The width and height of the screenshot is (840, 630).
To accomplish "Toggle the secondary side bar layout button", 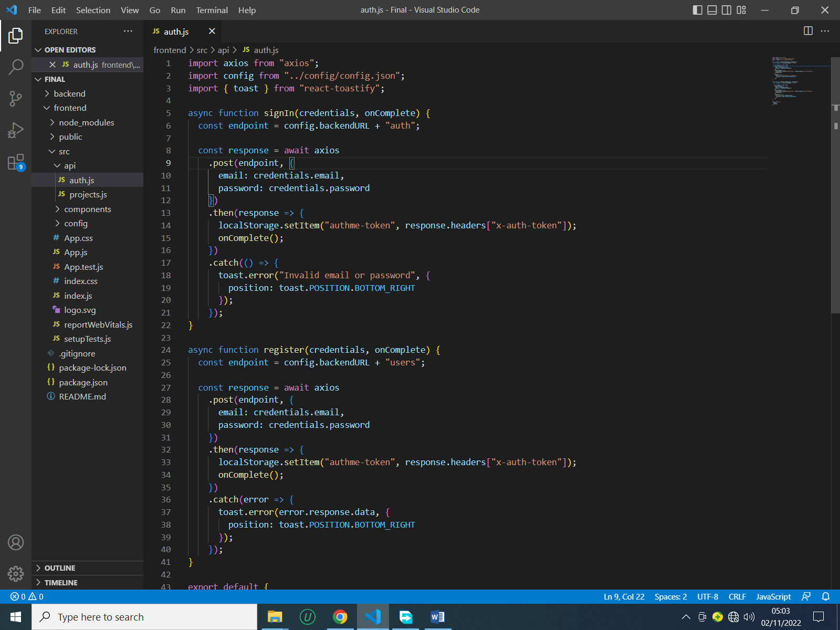I will (x=727, y=10).
